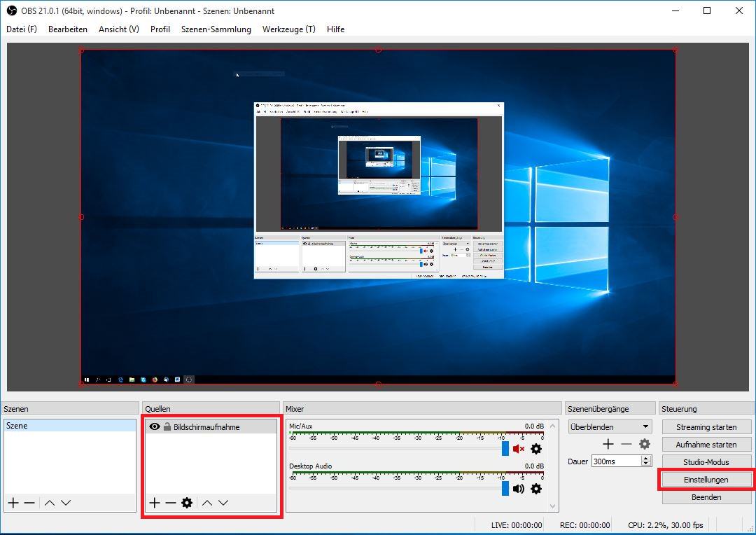Click Edge icon in preview taskbar
This screenshot has height=535, width=756.
(120, 380)
